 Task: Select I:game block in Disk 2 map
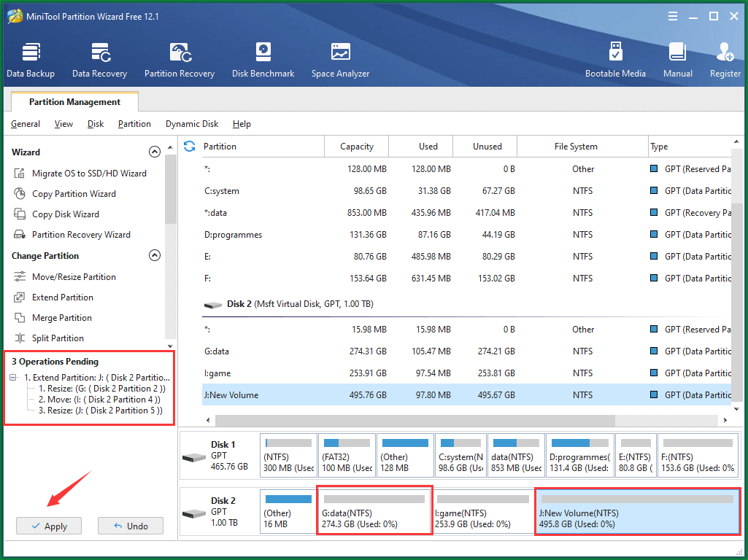[482, 511]
